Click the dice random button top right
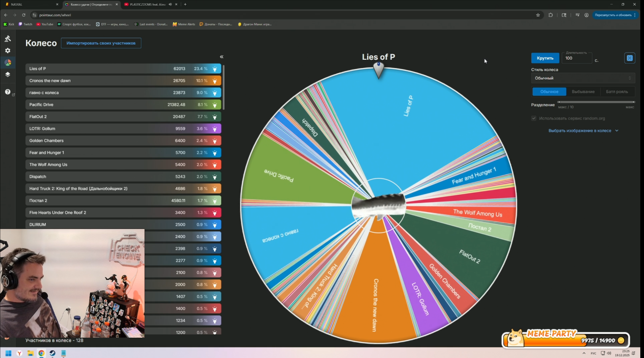The width and height of the screenshot is (644, 358). pyautogui.click(x=629, y=58)
